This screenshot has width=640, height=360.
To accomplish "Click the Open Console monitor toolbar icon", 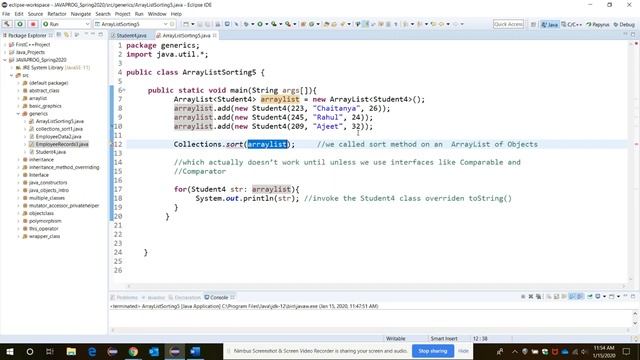I will [227, 24].
